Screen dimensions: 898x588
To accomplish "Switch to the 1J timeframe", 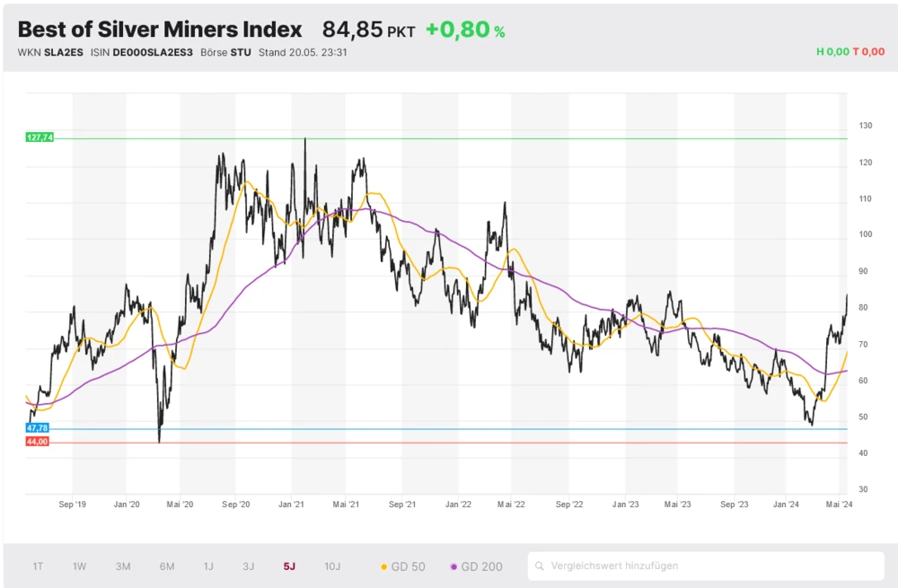I will (x=209, y=566).
